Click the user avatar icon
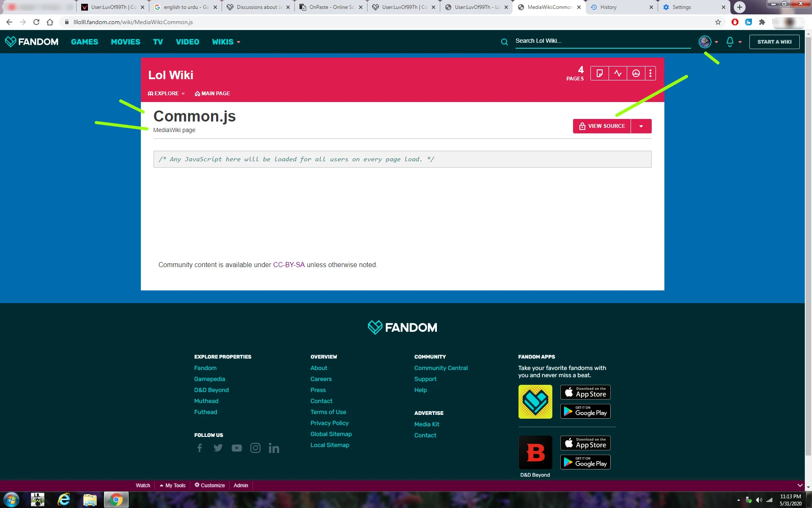This screenshot has height=508, width=812. pyautogui.click(x=705, y=41)
